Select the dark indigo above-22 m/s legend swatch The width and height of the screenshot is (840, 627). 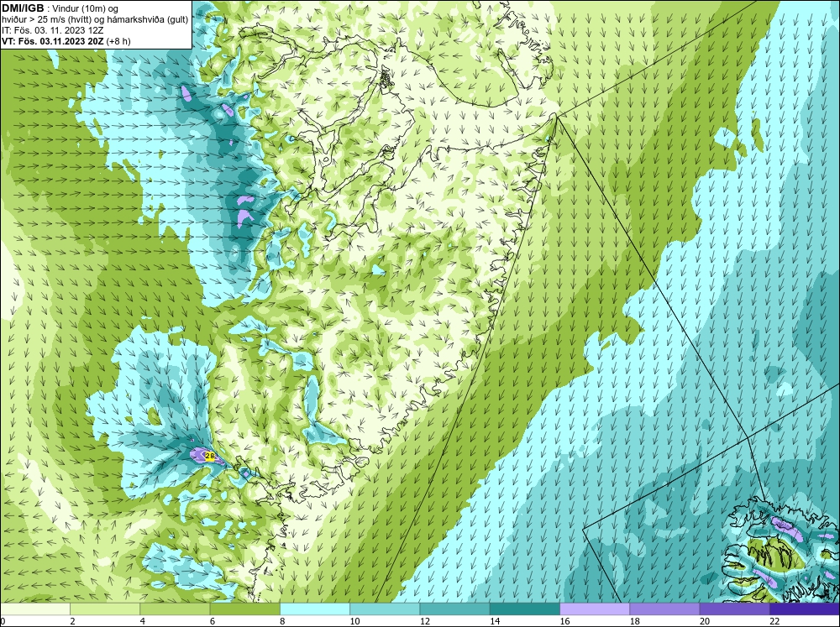805,609
